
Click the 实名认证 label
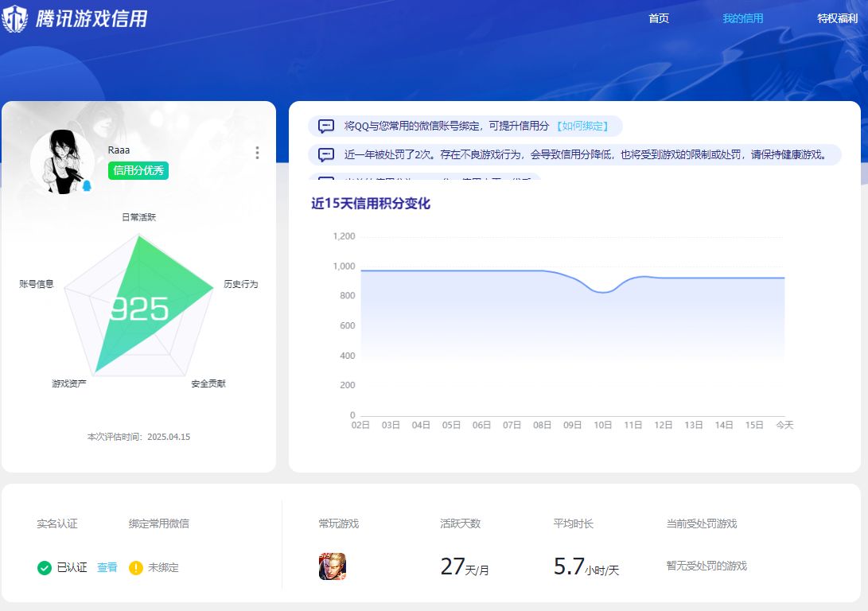tap(57, 523)
